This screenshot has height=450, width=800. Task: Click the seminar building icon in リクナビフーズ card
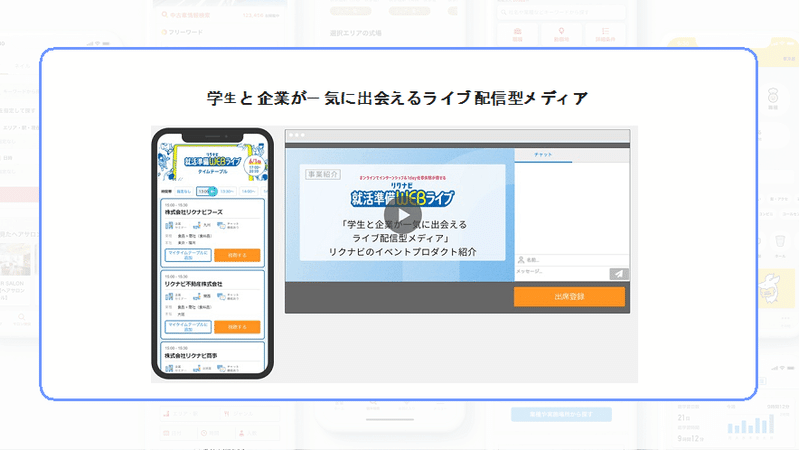(169, 225)
